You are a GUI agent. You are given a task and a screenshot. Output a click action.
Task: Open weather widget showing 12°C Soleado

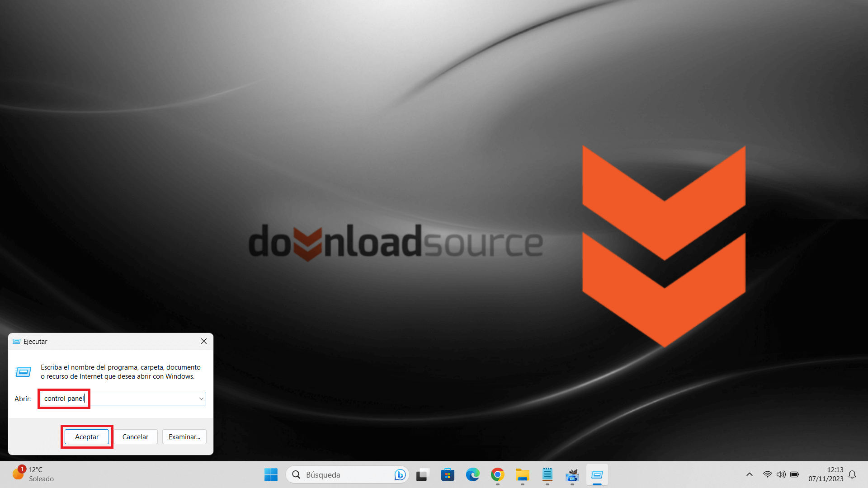pyautogui.click(x=33, y=474)
